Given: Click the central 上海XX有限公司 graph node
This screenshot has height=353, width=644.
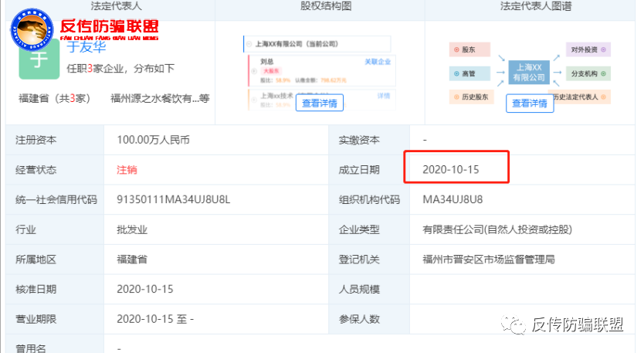Looking at the screenshot, I should [529, 73].
